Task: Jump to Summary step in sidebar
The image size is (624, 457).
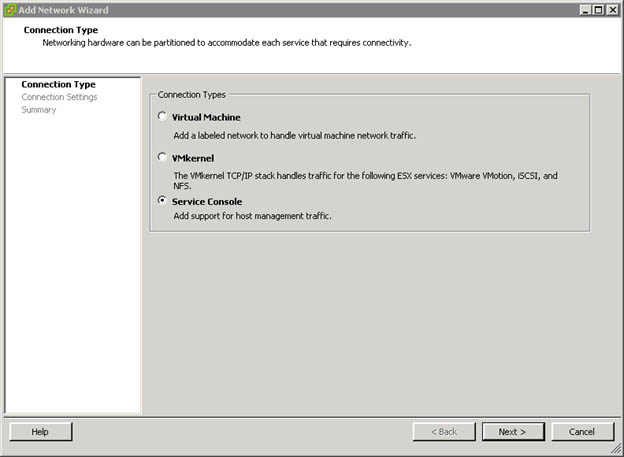Action: point(39,110)
